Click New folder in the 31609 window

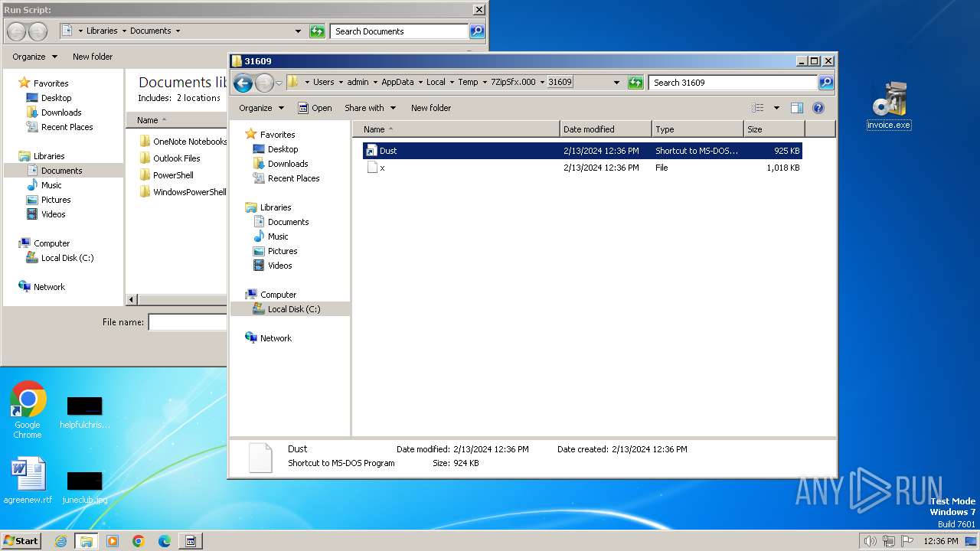(x=431, y=108)
